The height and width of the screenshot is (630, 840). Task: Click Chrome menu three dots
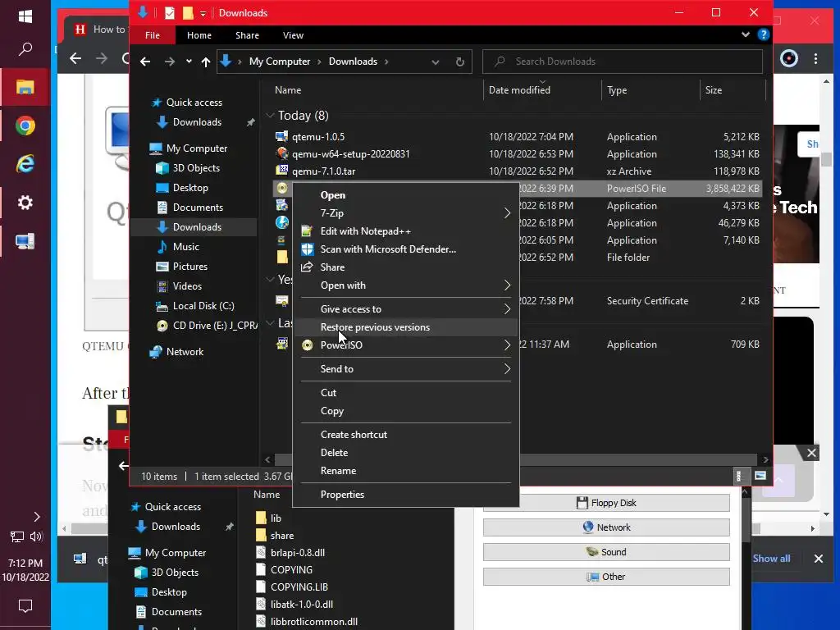816,58
